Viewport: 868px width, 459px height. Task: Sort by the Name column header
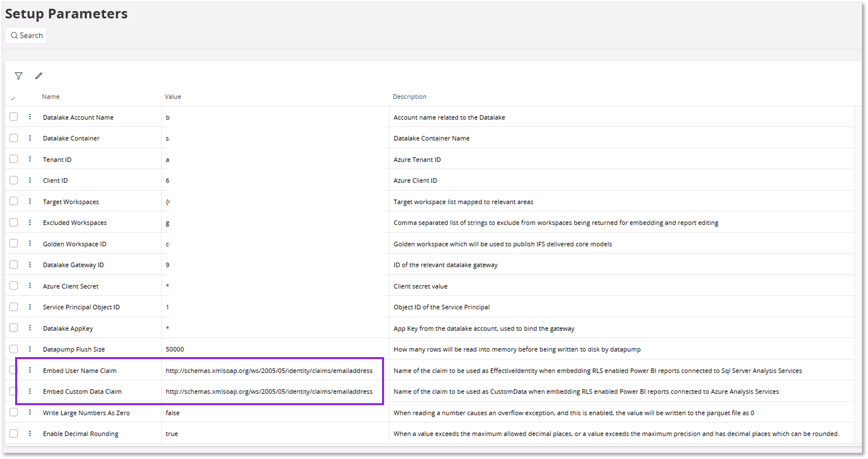pyautogui.click(x=51, y=97)
